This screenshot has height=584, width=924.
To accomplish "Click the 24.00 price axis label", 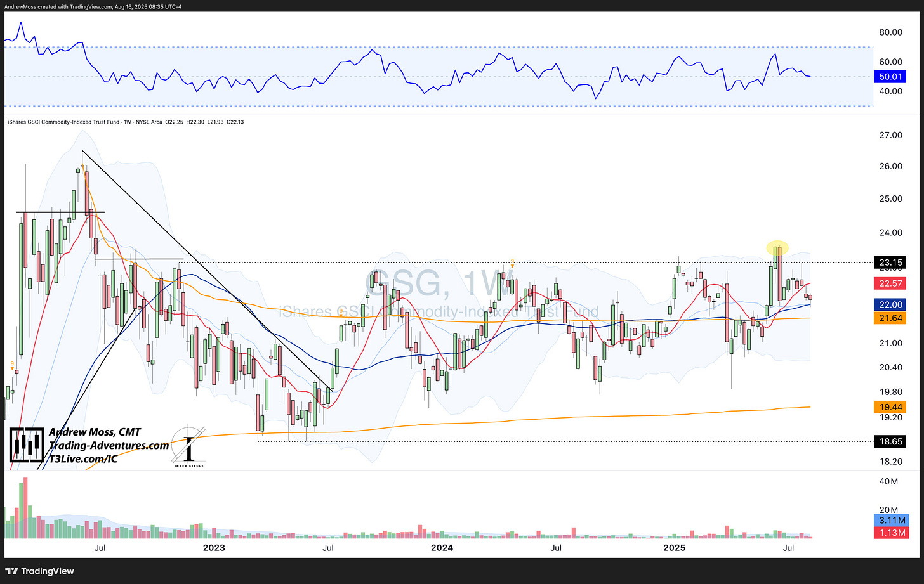I will click(x=892, y=233).
